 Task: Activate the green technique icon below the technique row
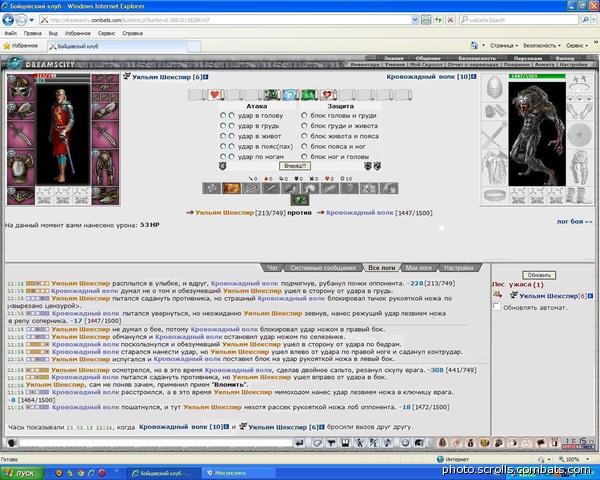click(x=300, y=200)
